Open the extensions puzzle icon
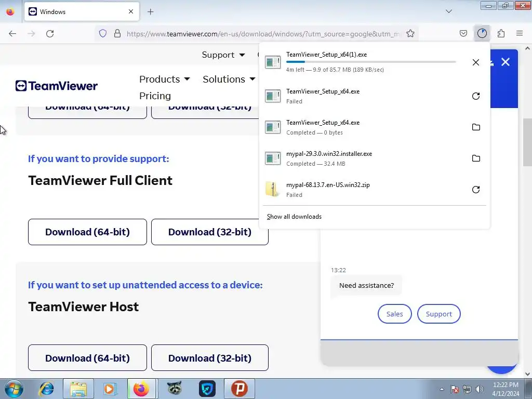The width and height of the screenshot is (532, 399). tap(501, 33)
